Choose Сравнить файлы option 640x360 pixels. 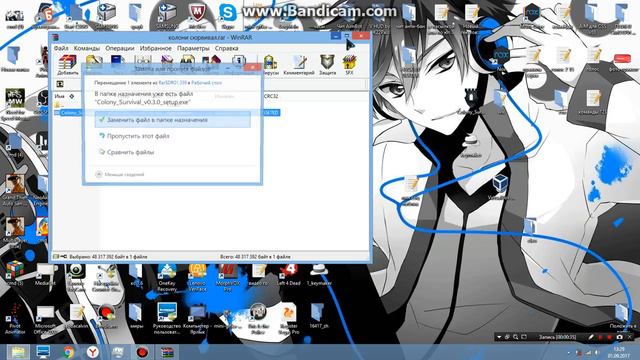[130, 152]
